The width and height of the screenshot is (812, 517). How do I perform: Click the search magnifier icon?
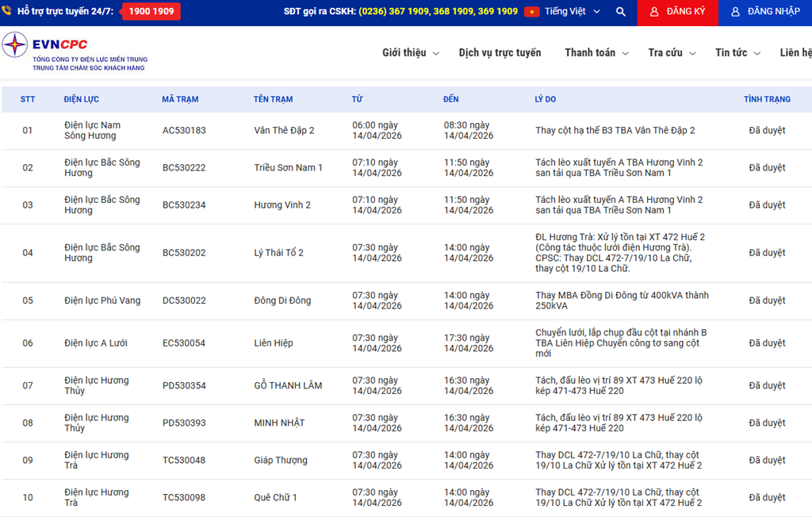tap(621, 12)
